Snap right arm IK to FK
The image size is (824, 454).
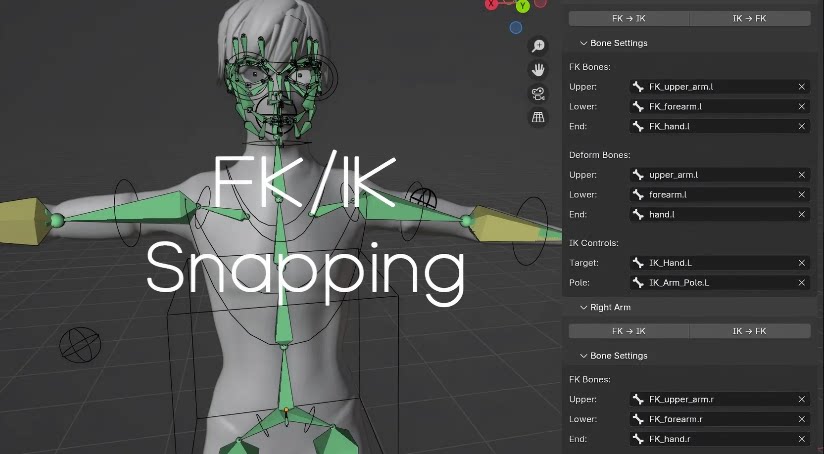tap(750, 331)
